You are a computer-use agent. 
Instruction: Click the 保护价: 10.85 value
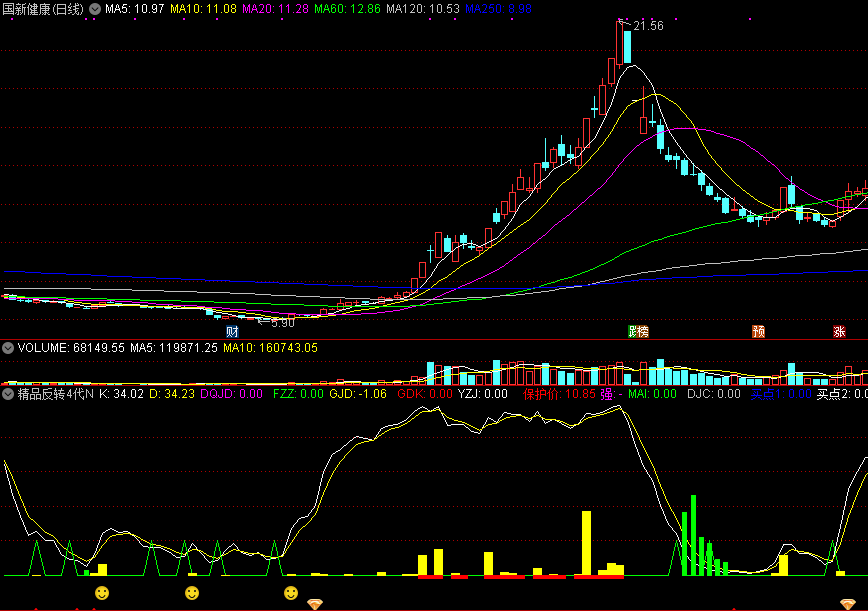[559, 394]
